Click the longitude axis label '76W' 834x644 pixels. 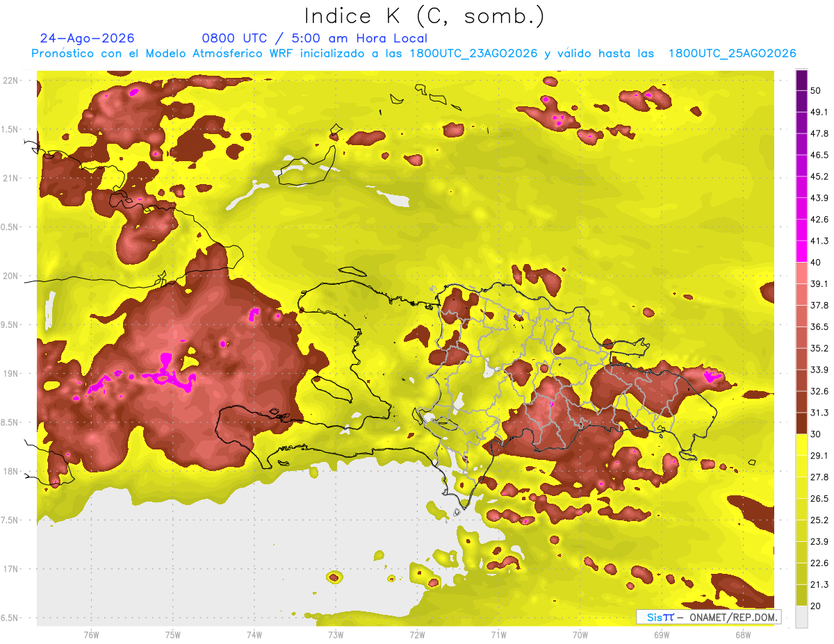click(x=91, y=634)
